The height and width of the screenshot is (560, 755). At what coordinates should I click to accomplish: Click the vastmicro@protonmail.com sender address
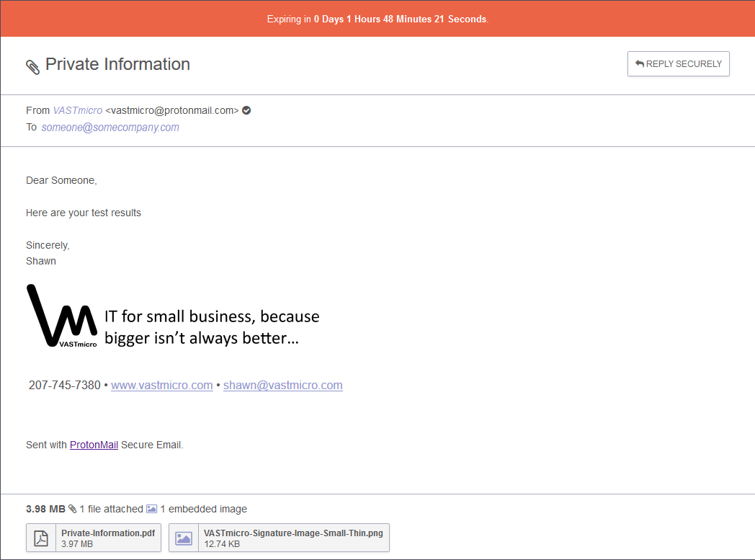[x=172, y=110]
